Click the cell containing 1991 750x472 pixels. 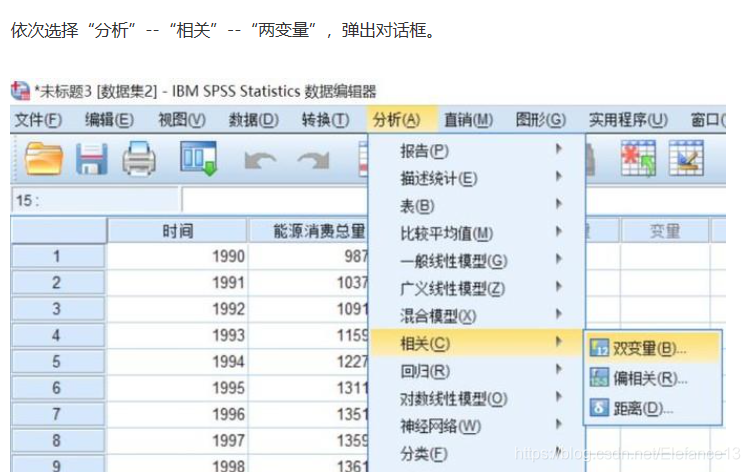[x=177, y=283]
